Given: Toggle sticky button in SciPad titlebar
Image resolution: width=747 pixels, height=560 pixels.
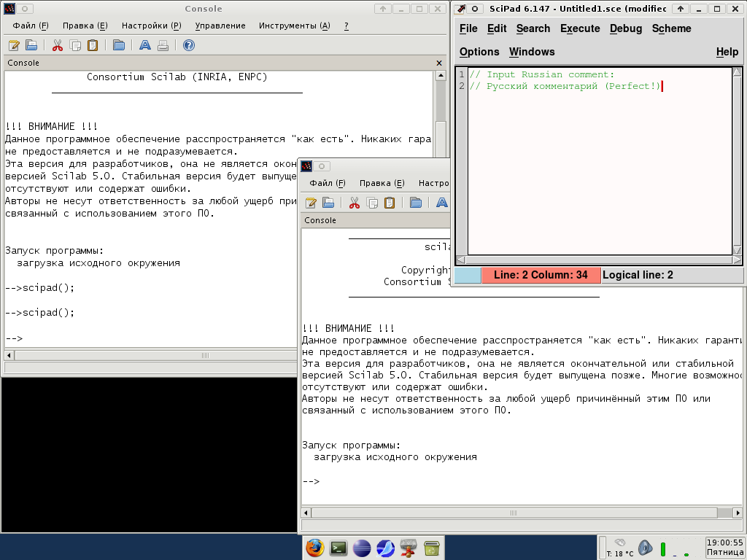Looking at the screenshot, I should pyautogui.click(x=474, y=9).
